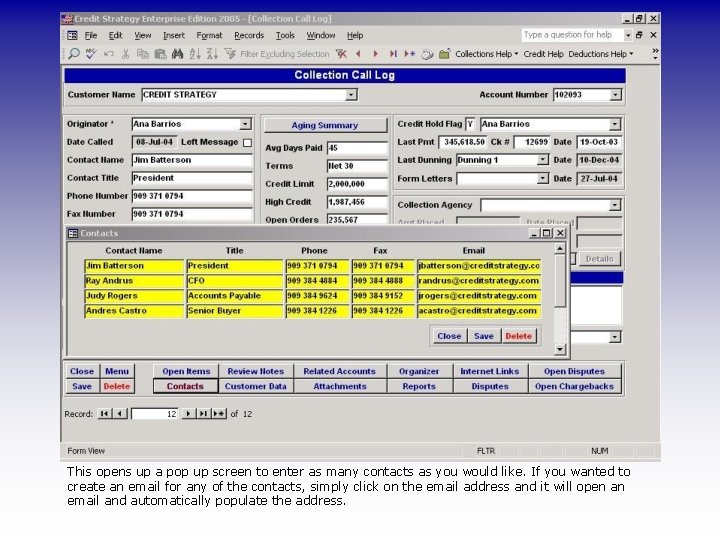The image size is (720, 540).
Task: Sort descending Z to A
Action: click(212, 54)
